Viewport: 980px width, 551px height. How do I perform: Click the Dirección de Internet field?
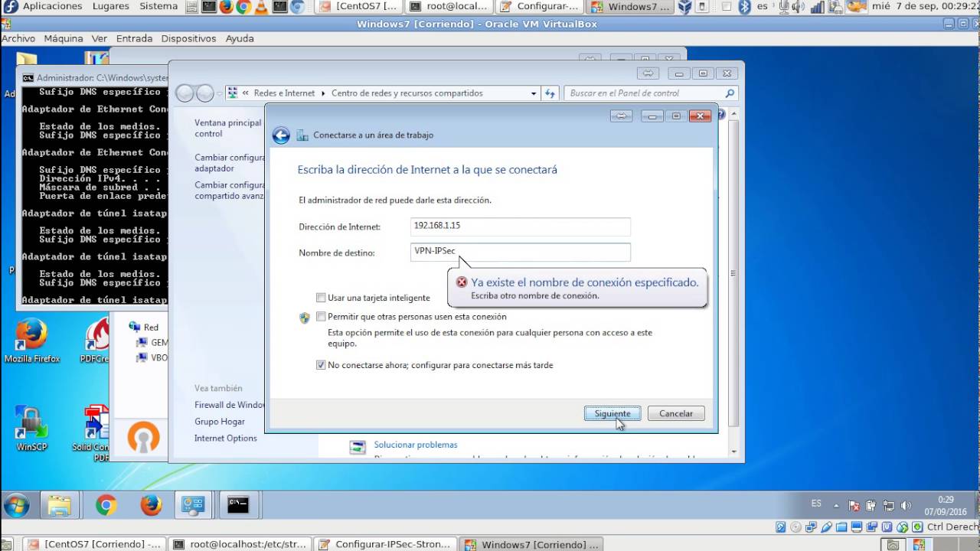pos(520,226)
